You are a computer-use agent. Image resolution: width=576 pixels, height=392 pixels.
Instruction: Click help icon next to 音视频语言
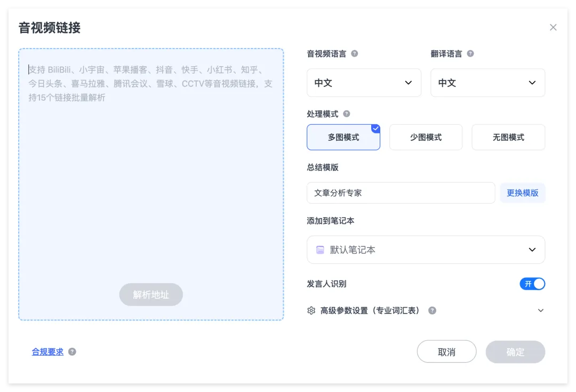pos(354,54)
